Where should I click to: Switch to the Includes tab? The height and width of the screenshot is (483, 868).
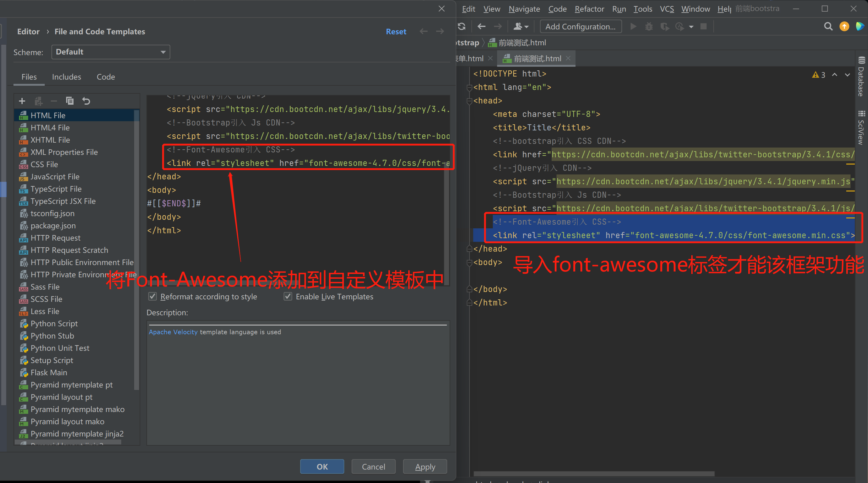[66, 77]
